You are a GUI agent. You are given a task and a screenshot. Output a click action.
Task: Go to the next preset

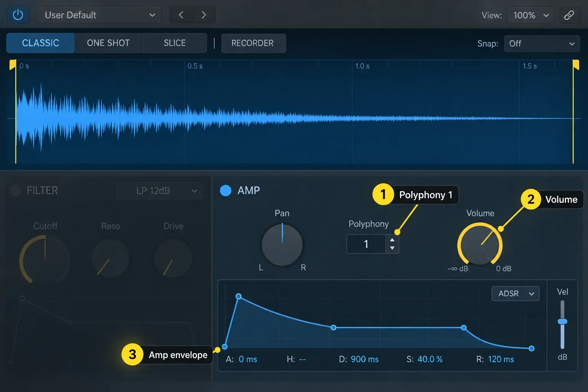(x=204, y=15)
